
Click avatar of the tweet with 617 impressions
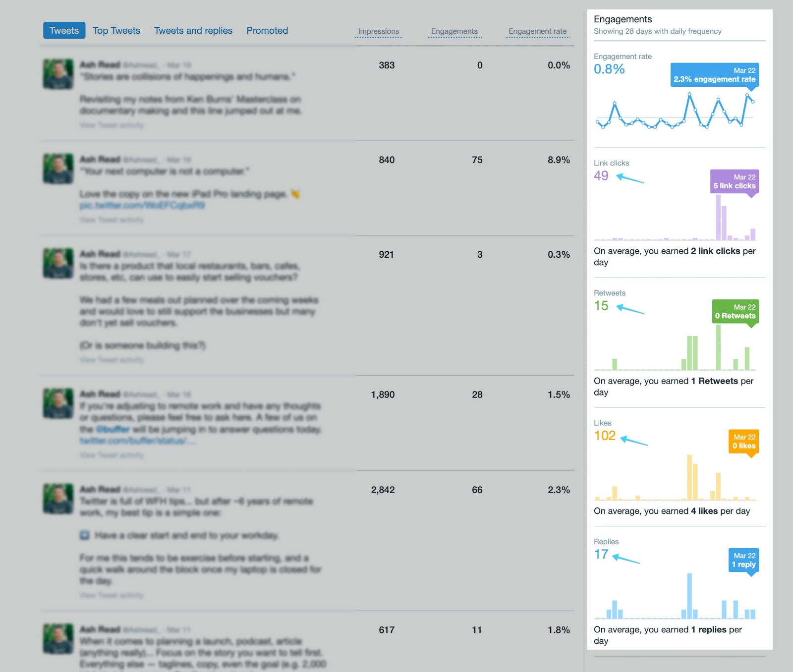(58, 639)
